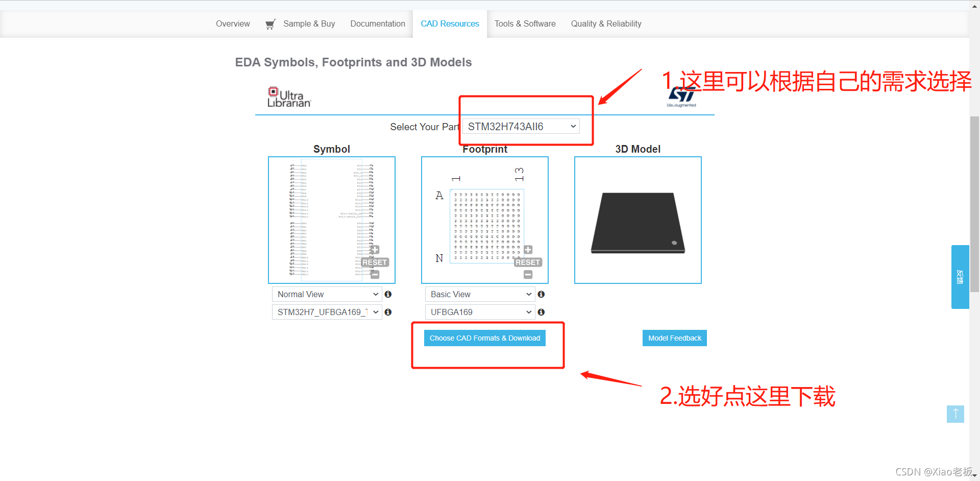The width and height of the screenshot is (980, 481).
Task: Open info icon next to Normal View
Action: 388,294
